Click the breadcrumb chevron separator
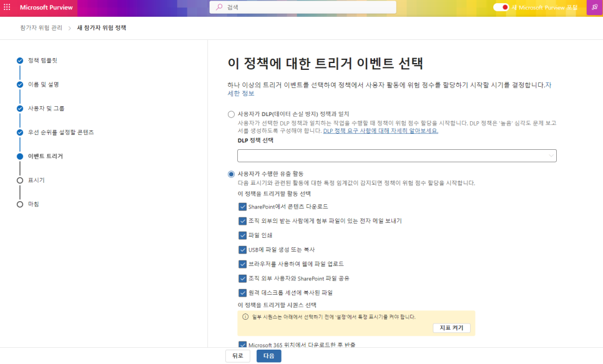 [70, 28]
